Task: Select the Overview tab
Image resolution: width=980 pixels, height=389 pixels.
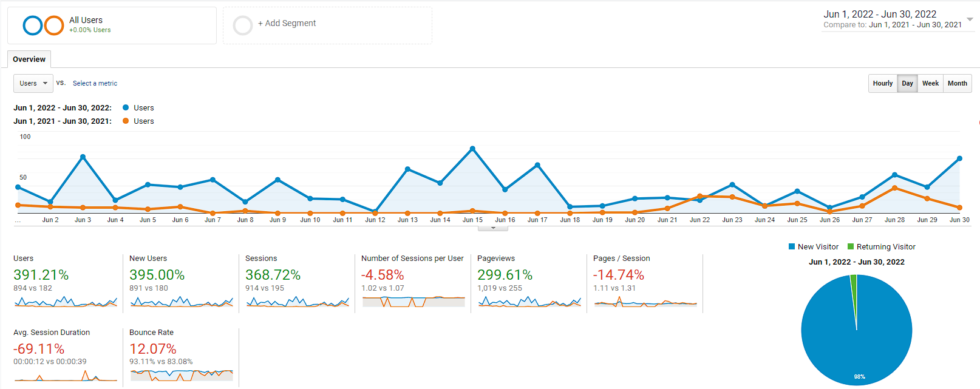Action: coord(29,59)
